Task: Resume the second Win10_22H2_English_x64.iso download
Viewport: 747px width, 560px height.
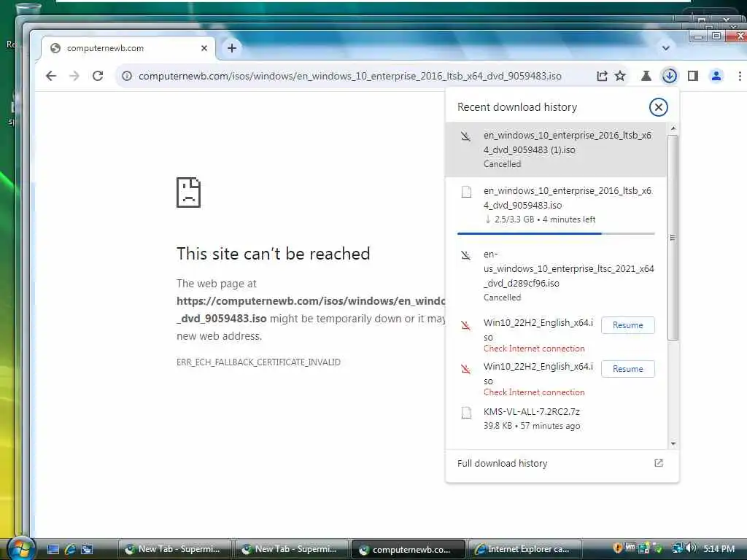Action: click(628, 369)
